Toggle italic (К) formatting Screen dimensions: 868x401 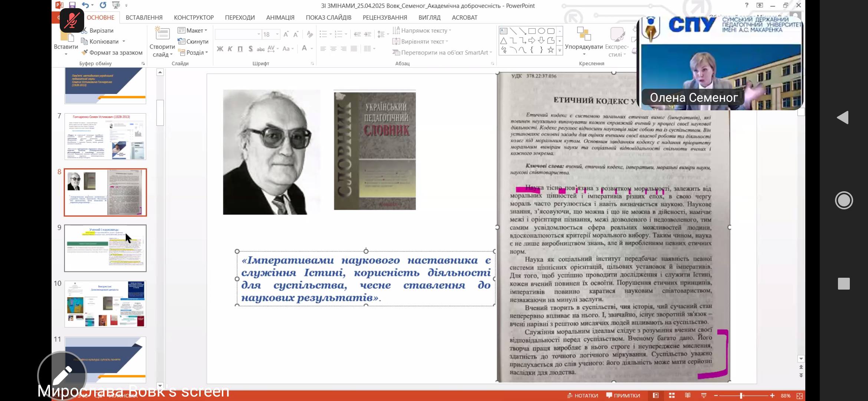pos(230,49)
